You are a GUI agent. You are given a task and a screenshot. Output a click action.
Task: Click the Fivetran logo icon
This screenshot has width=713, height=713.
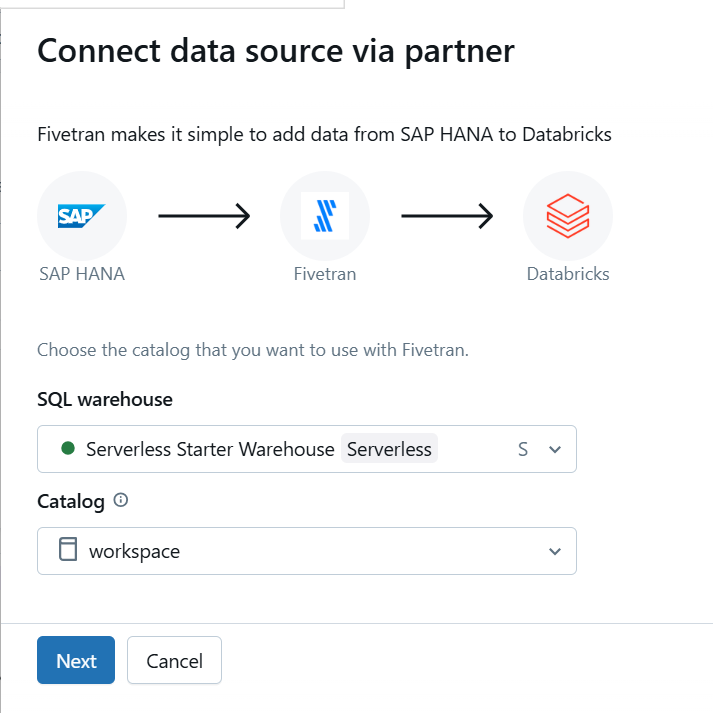tap(325, 216)
